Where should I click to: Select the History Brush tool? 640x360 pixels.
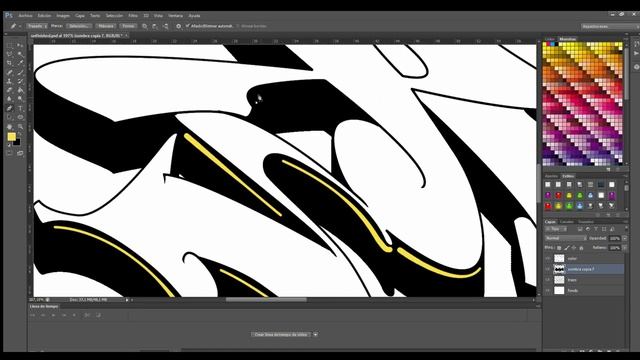click(20, 81)
